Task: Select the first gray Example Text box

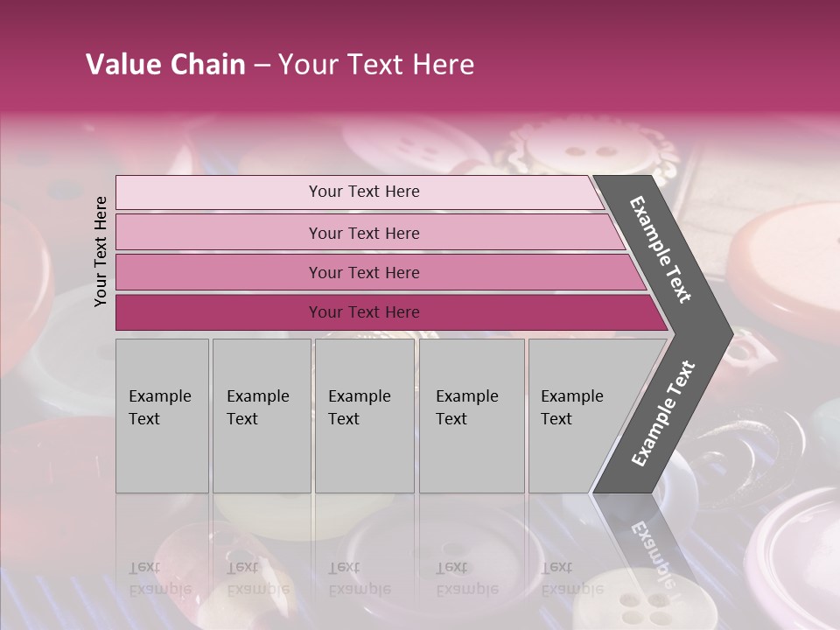Action: click(162, 416)
